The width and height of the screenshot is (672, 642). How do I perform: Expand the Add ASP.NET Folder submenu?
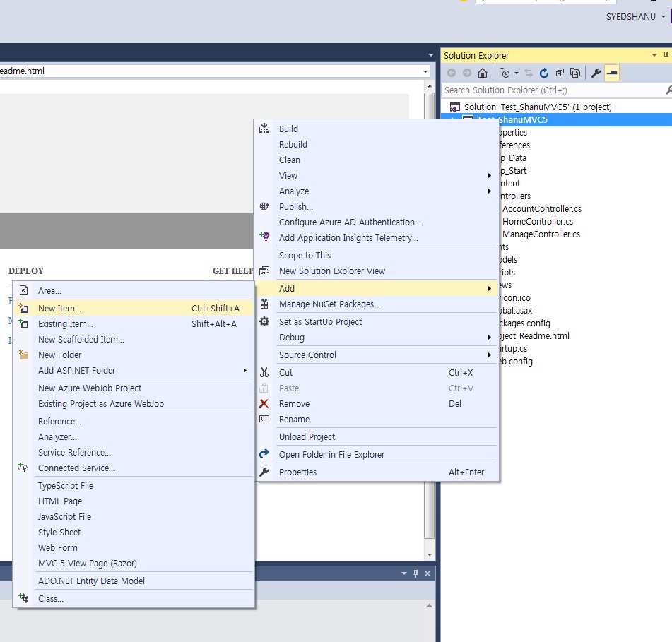tap(245, 371)
